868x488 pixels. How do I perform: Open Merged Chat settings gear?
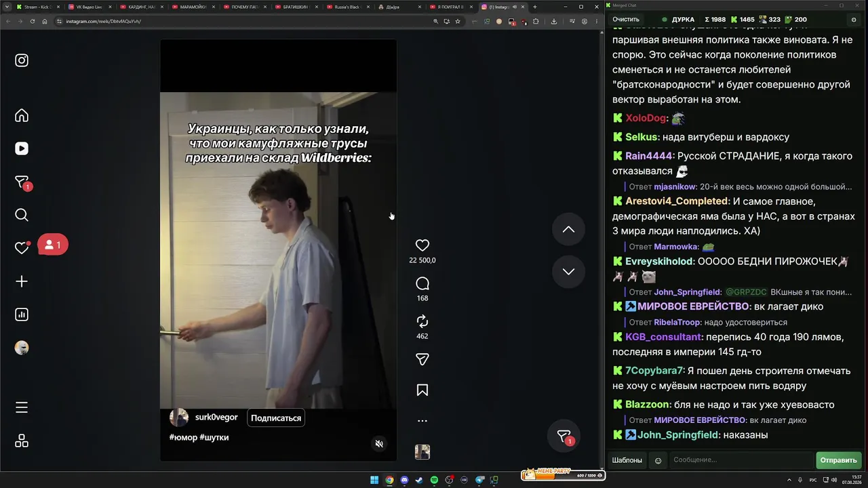854,20
